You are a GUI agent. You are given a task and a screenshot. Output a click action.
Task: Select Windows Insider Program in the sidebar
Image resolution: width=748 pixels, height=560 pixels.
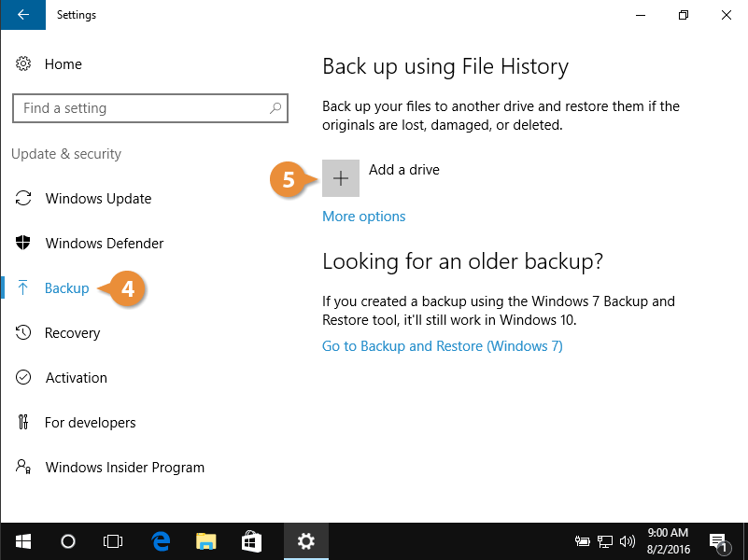125,467
